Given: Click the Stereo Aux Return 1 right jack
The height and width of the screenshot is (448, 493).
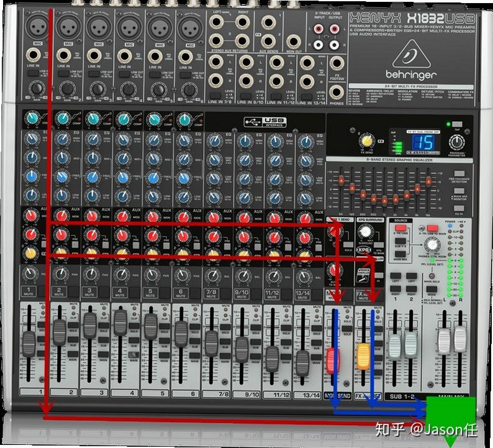Looking at the screenshot, I should [x=242, y=22].
